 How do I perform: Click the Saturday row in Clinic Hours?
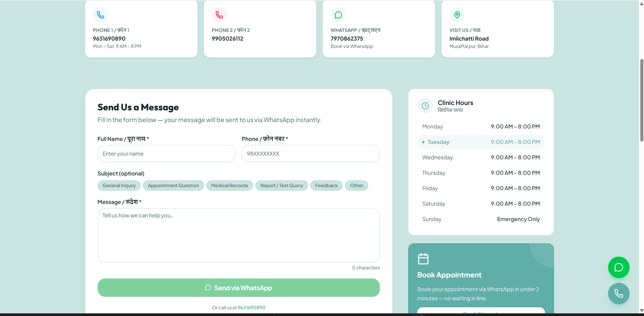tap(481, 204)
